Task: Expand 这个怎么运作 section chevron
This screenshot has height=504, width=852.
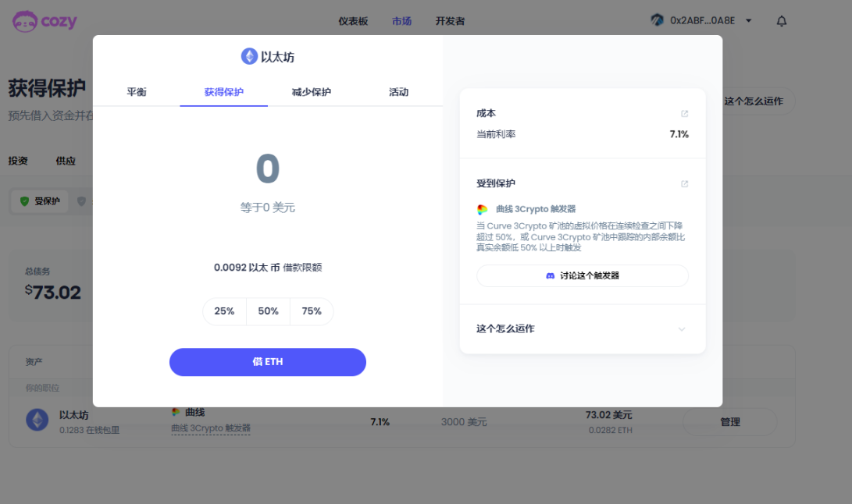Action: [682, 329]
